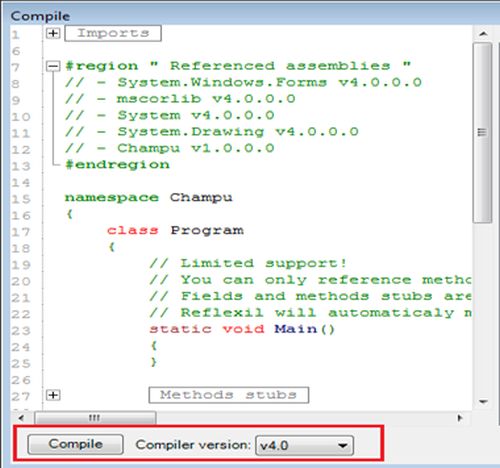Collapse the Referenced assemblies region
Image resolution: width=500 pixels, height=468 pixels.
pyautogui.click(x=53, y=66)
